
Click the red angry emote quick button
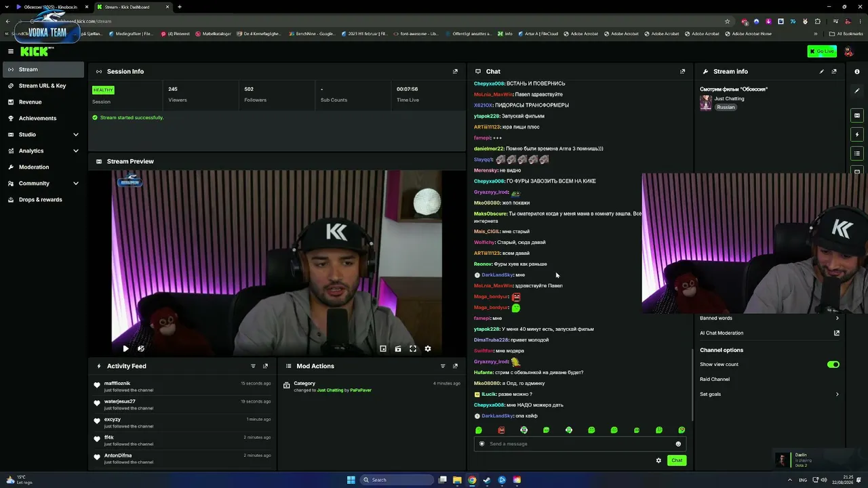point(501,430)
